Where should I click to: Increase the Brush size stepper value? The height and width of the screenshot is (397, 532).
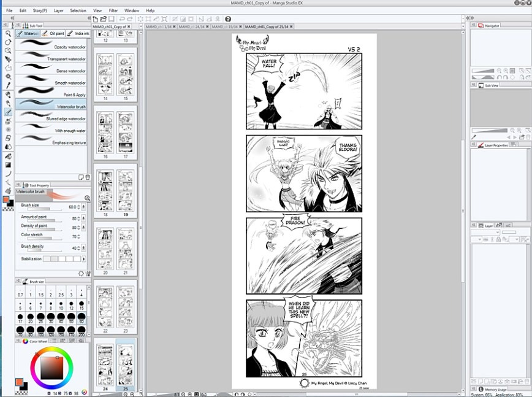(78, 206)
